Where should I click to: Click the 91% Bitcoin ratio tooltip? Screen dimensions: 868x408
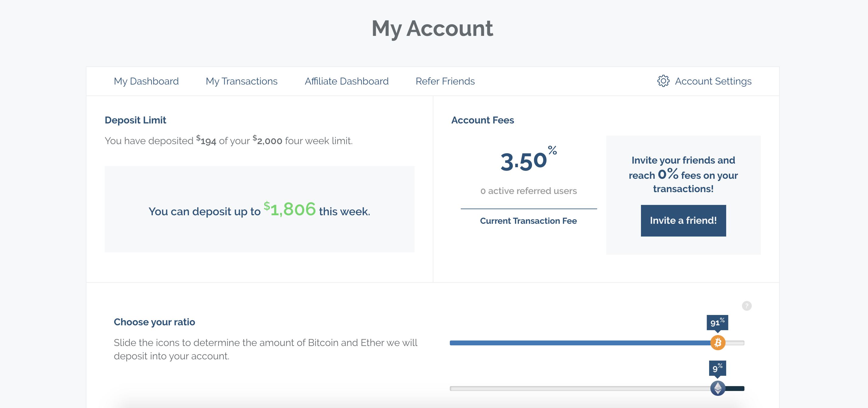(717, 323)
